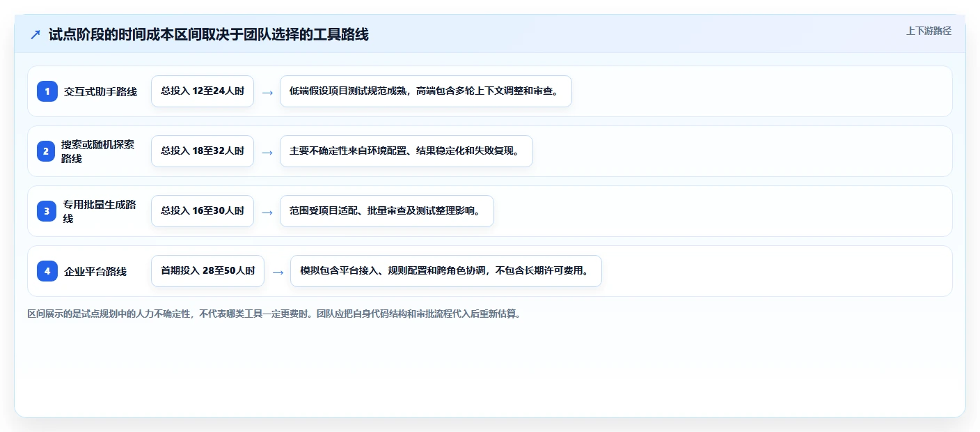Click the note 模拟包含平台接入、规则配置
This screenshot has width=980, height=432.
click(x=446, y=271)
